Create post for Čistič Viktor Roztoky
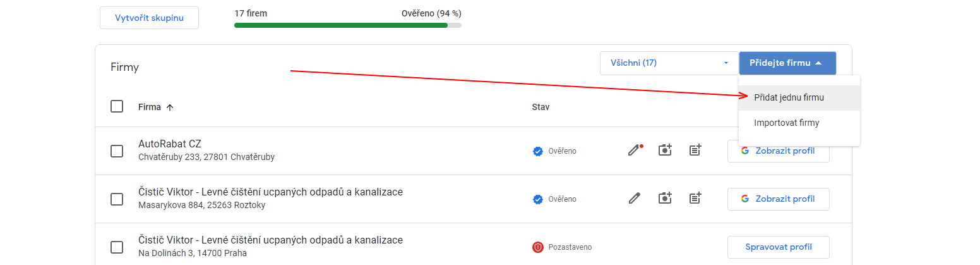The height and width of the screenshot is (265, 980). pyautogui.click(x=695, y=199)
